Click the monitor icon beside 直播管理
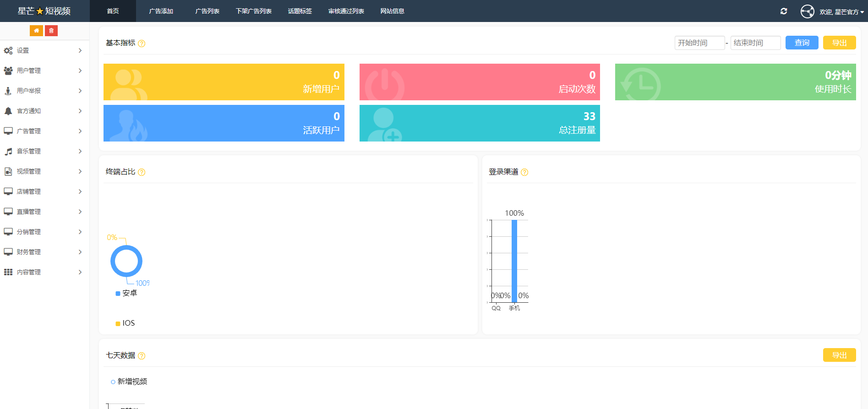Screen dimensions: 868x409 click(8, 212)
